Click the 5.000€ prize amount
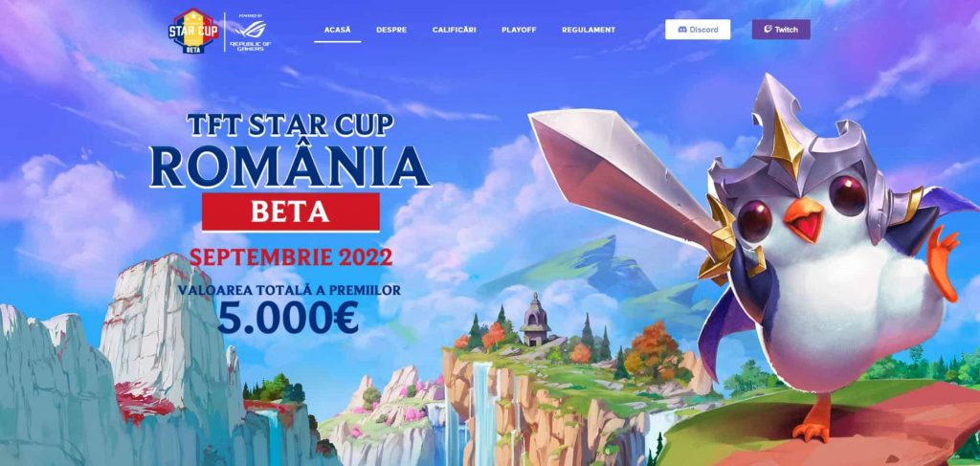Viewport: 980px width, 466px height. 288,318
